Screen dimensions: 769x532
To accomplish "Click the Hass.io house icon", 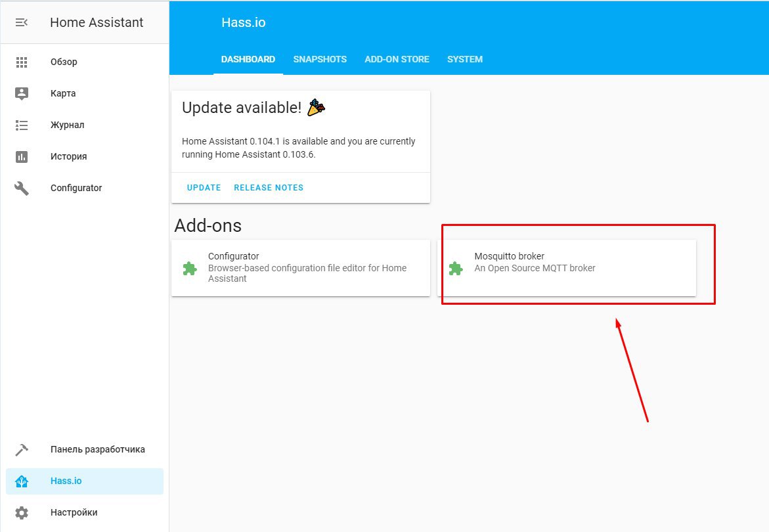I will coord(22,481).
